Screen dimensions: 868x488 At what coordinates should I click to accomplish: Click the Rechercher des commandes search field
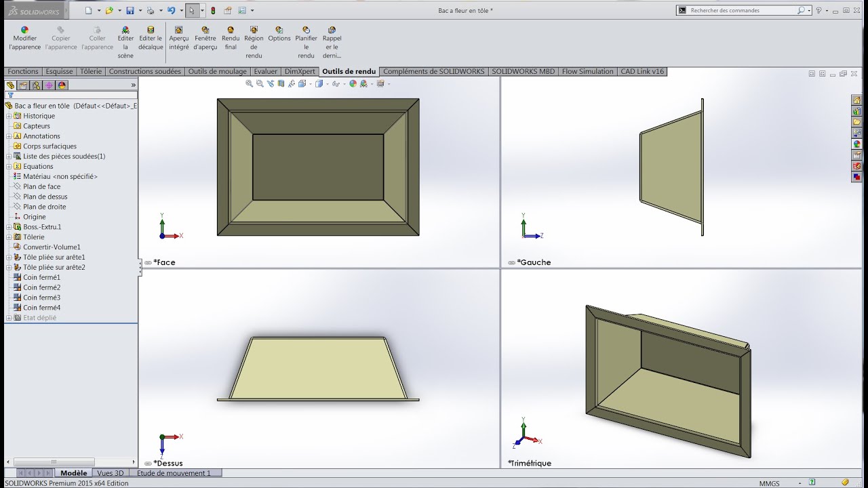click(x=743, y=10)
